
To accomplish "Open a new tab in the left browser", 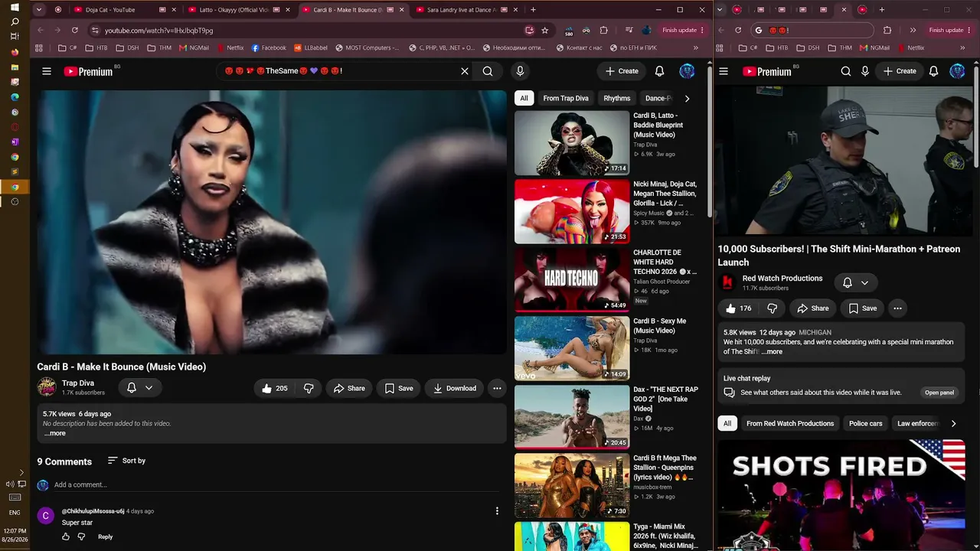I will 533,10.
